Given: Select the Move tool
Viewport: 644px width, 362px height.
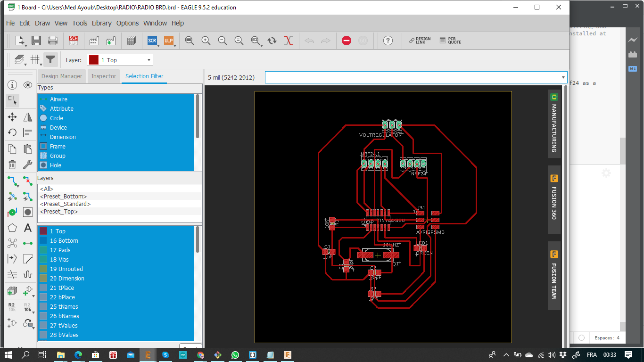Looking at the screenshot, I should (12, 117).
